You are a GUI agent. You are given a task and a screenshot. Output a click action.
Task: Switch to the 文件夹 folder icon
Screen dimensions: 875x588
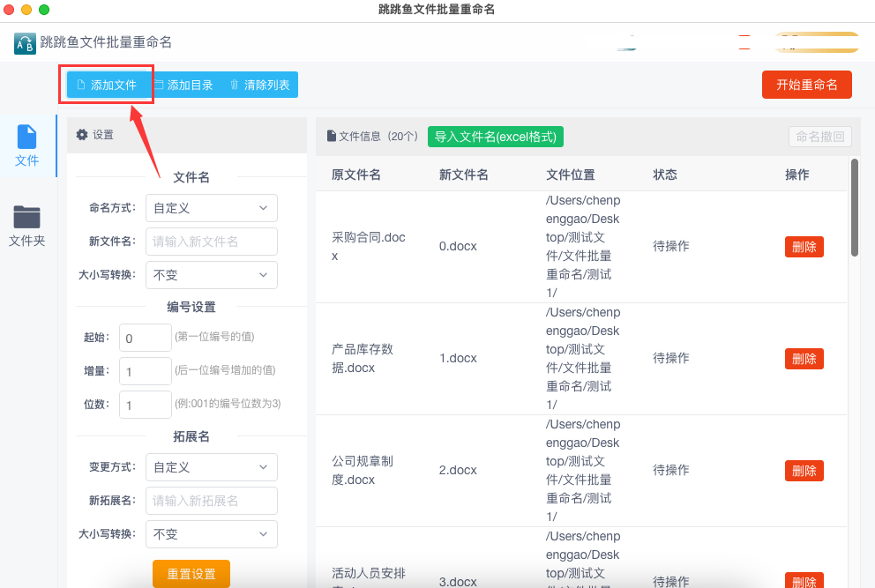26,217
